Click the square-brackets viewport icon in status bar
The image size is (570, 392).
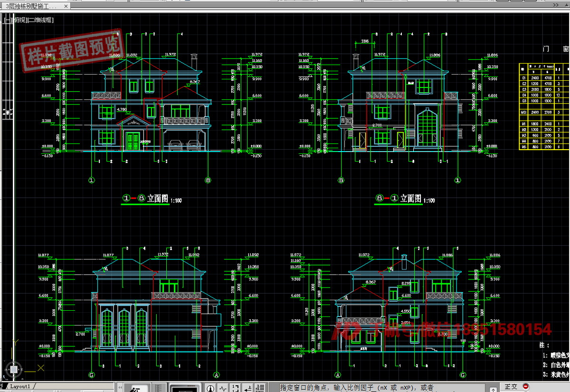click(x=236, y=388)
